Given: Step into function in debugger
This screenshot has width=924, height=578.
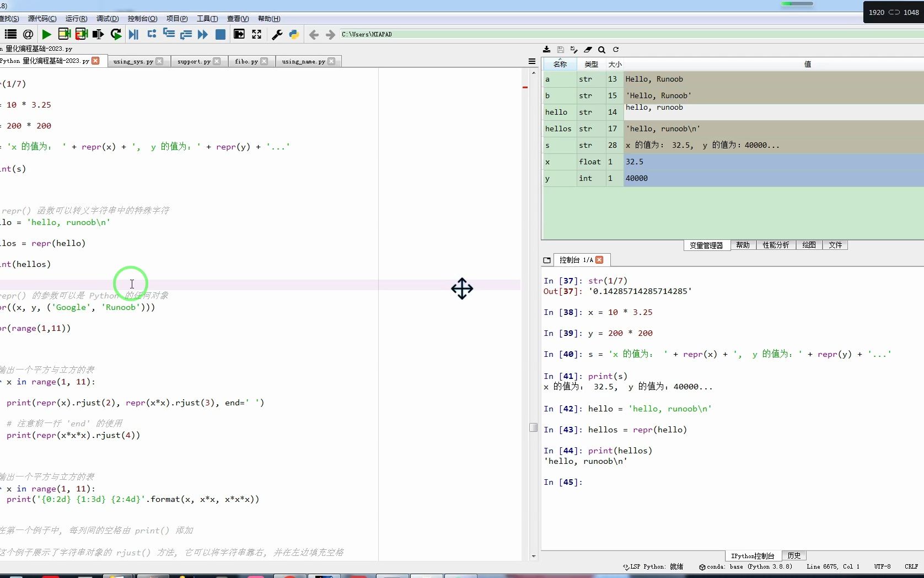Looking at the screenshot, I should click(169, 34).
